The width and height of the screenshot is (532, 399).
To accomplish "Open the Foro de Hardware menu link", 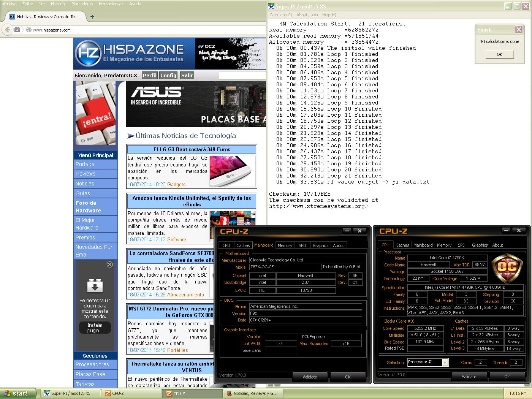I will coord(88,207).
